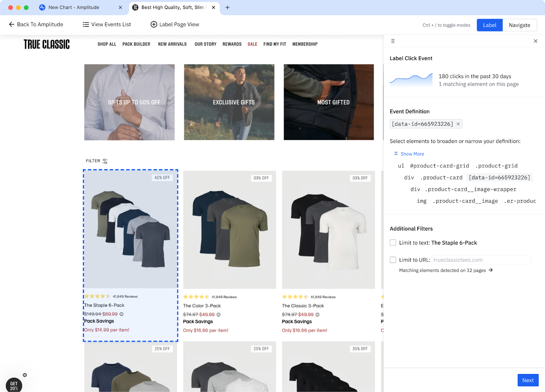Click the True Classic logo
The width and height of the screenshot is (545, 392).
point(47,44)
